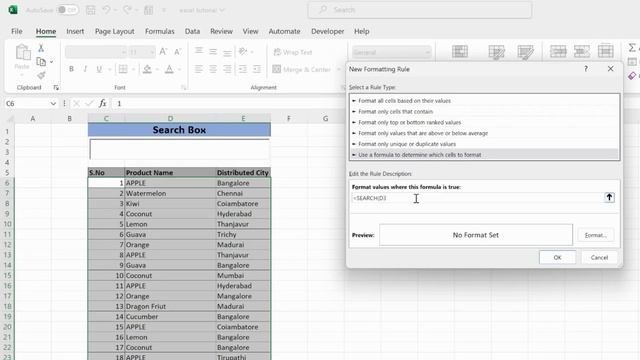
Task: Click OK in New Formatting Rule dialog
Action: pos(557,257)
